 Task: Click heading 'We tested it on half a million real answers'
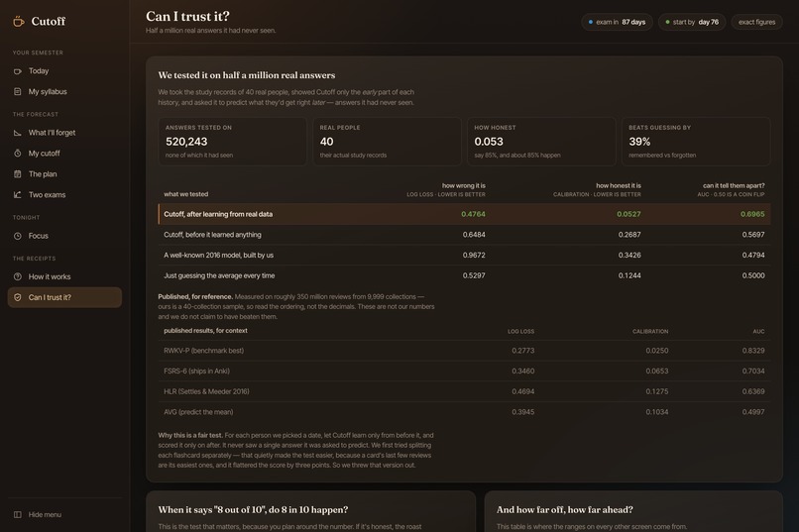247,75
